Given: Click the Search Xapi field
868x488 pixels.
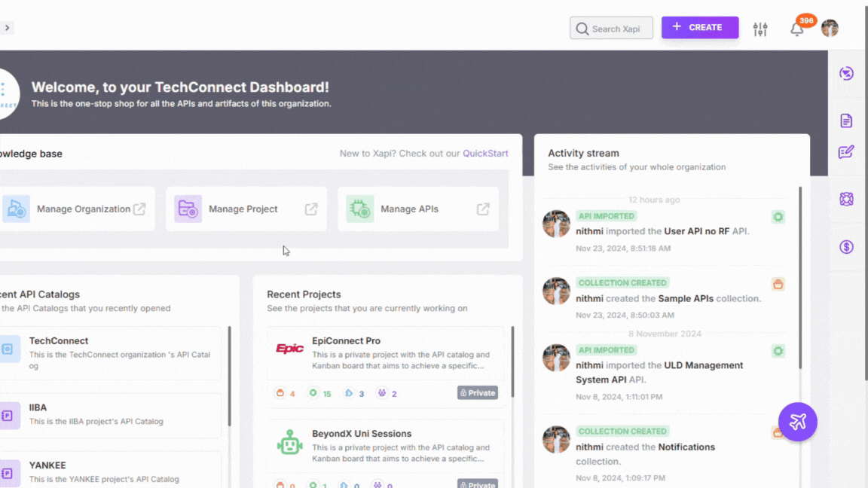Looking at the screenshot, I should (611, 28).
